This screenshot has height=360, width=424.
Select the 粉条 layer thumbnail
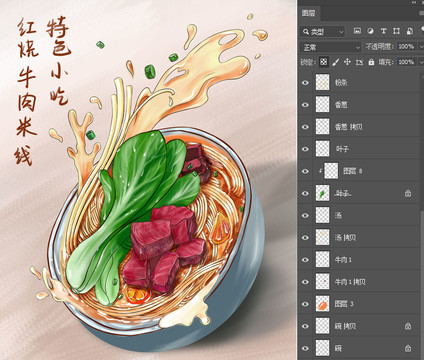click(x=322, y=82)
